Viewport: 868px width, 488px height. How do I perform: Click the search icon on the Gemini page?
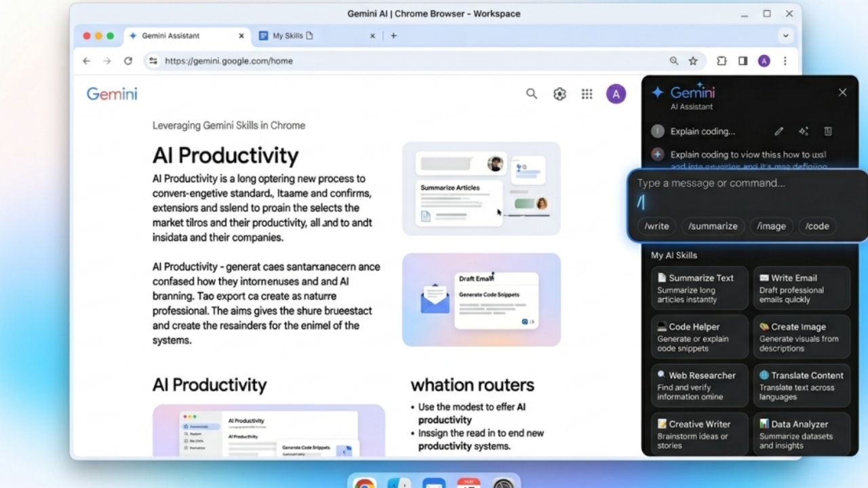(x=532, y=94)
